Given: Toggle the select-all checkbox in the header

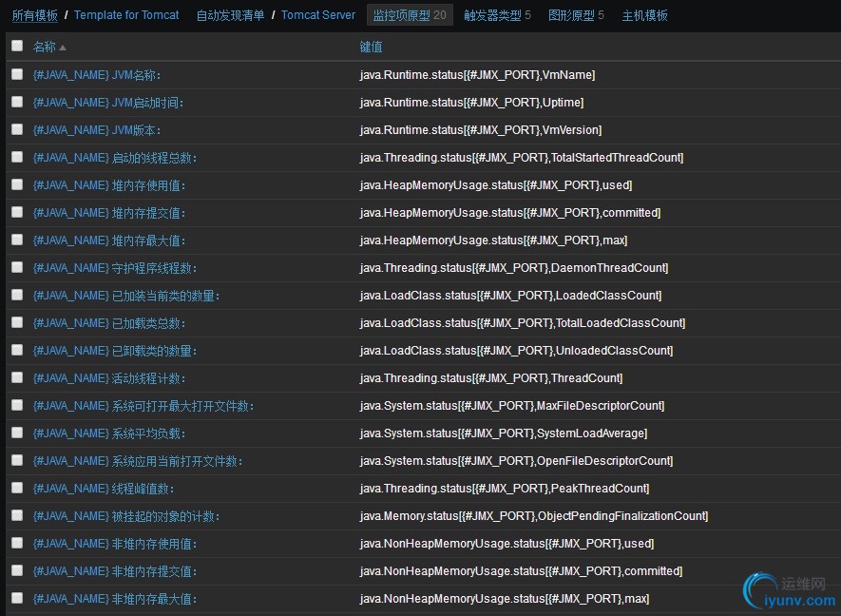Looking at the screenshot, I should 17,46.
